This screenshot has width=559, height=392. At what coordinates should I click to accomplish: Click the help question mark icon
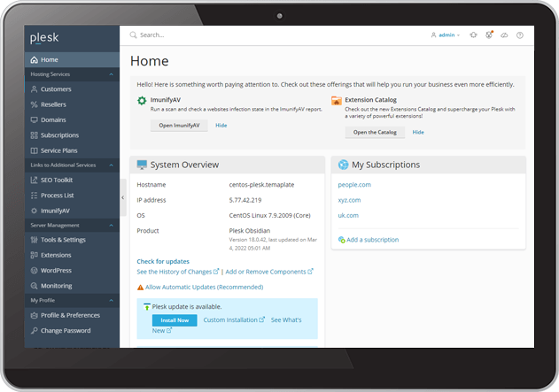[520, 35]
